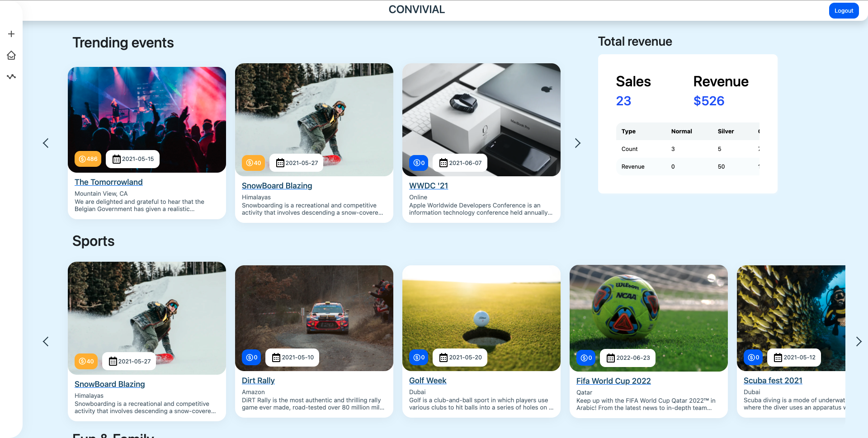Open the Golf Week event link

428,381
